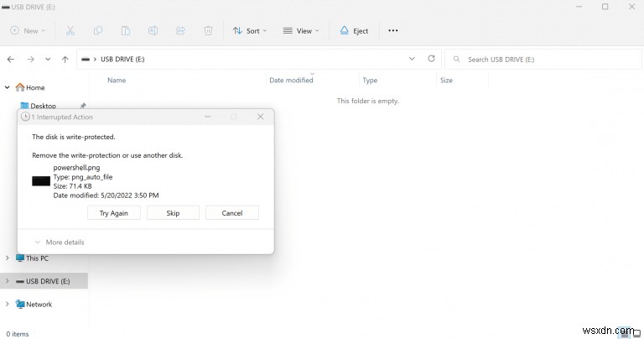Go up one folder level
Image resolution: width=644 pixels, height=339 pixels.
click(65, 60)
